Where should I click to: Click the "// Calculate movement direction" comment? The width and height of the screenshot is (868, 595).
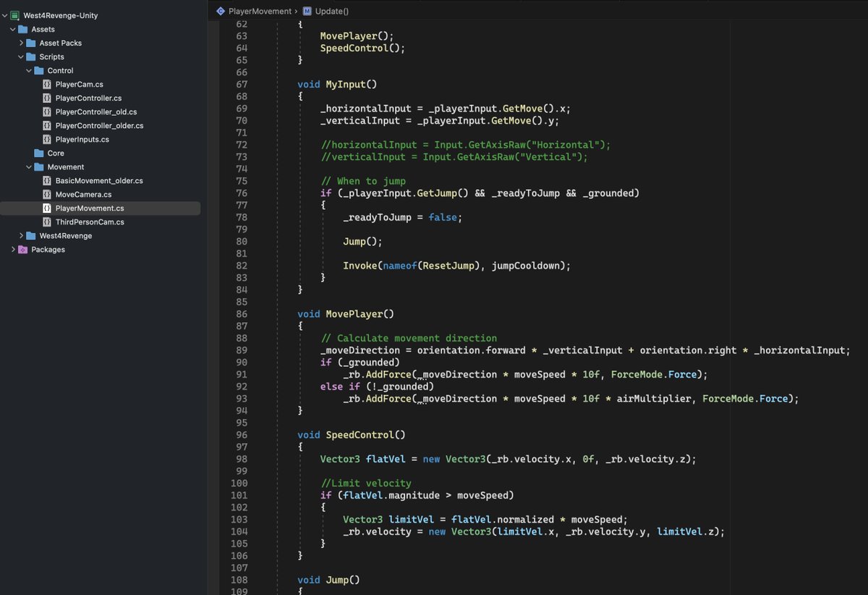[x=409, y=338]
